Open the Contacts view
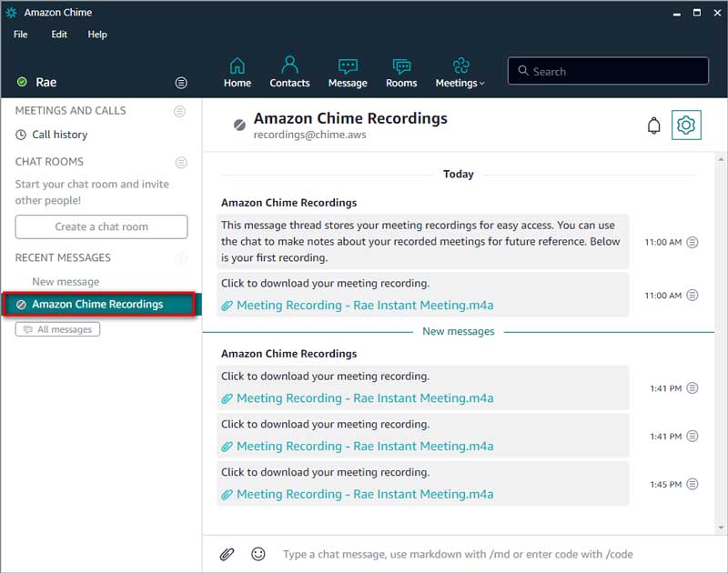Viewport: 728px width, 573px height. tap(289, 73)
